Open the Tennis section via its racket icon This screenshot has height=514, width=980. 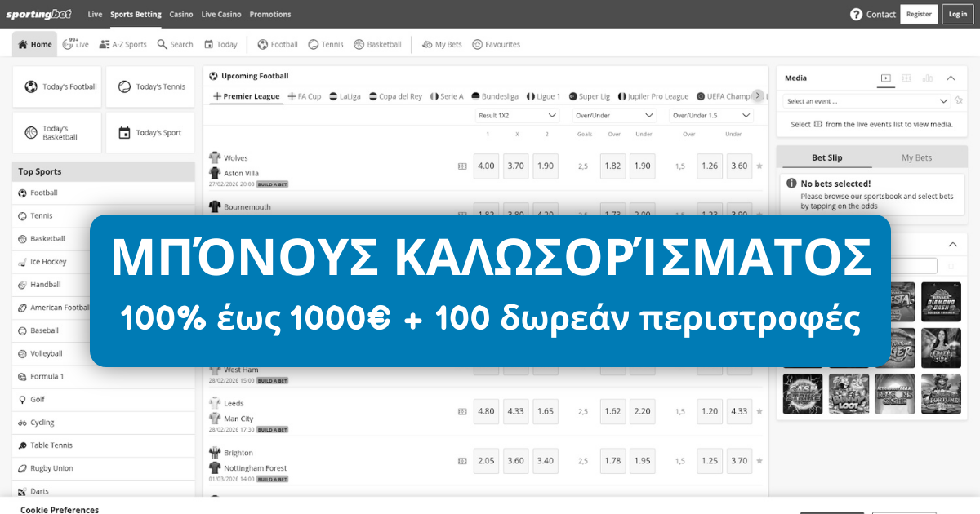tap(313, 44)
